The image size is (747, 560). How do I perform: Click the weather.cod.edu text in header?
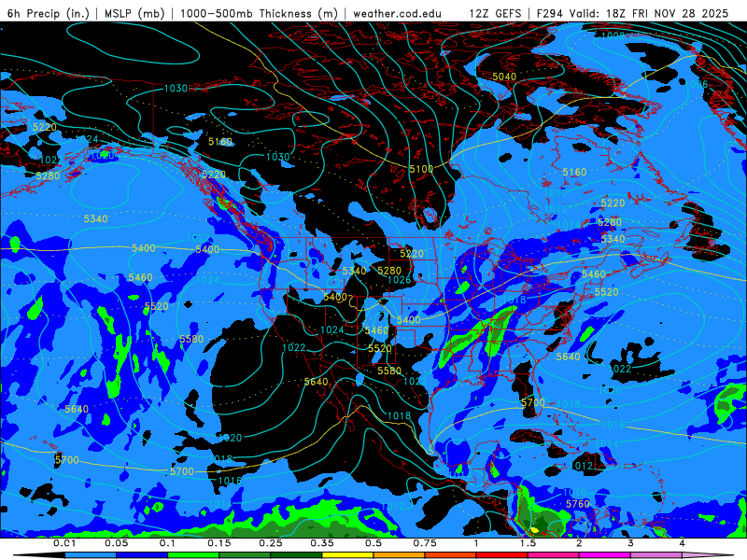pyautogui.click(x=397, y=13)
